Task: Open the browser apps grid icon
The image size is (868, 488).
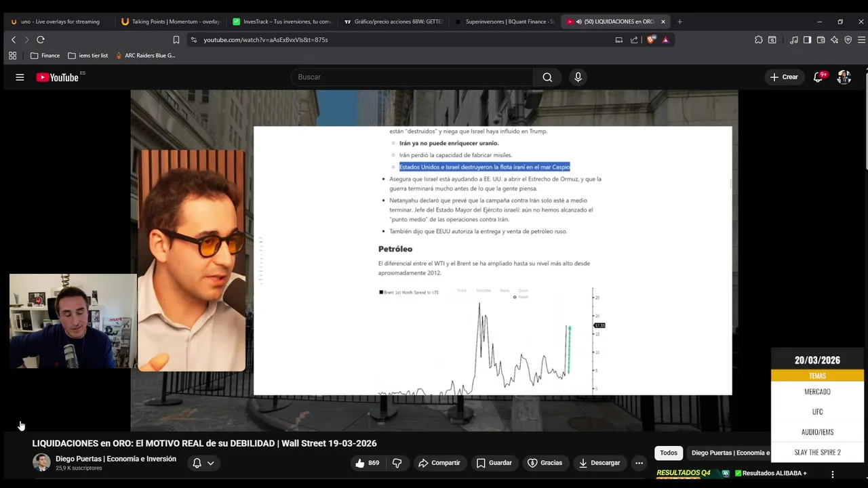Action: click(x=12, y=56)
